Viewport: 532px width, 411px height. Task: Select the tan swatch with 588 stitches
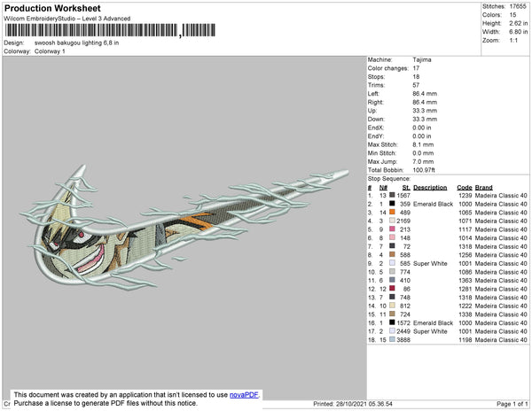[x=392, y=254]
